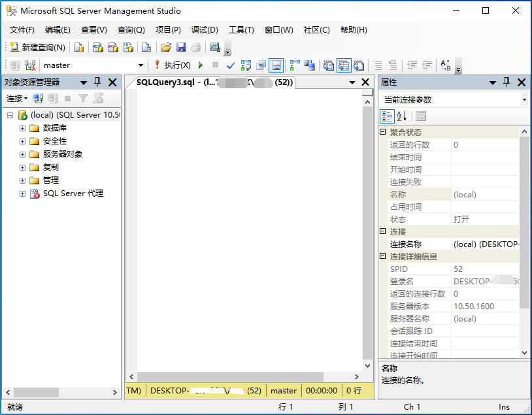Collapse the 连接详细信息 property group

[x=383, y=256]
